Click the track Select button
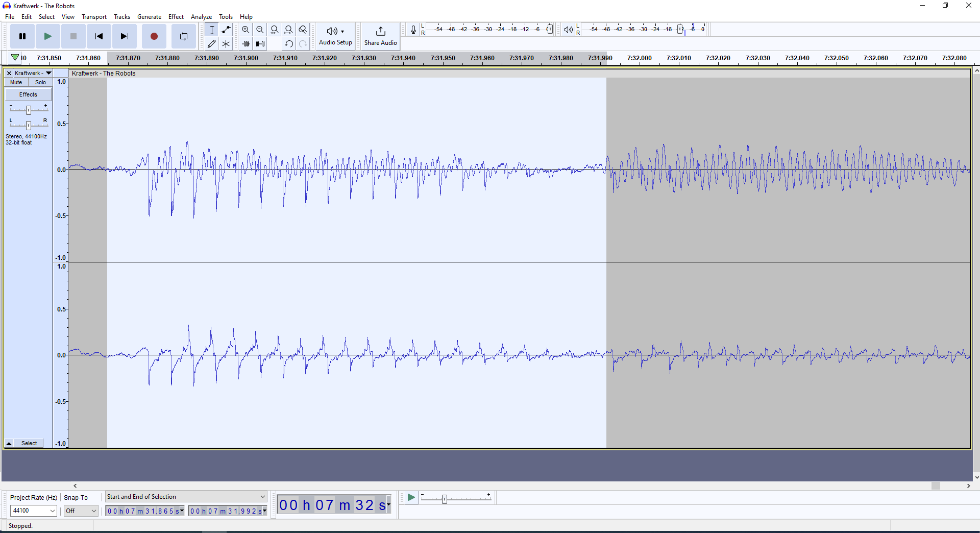The width and height of the screenshot is (980, 533). (x=29, y=443)
